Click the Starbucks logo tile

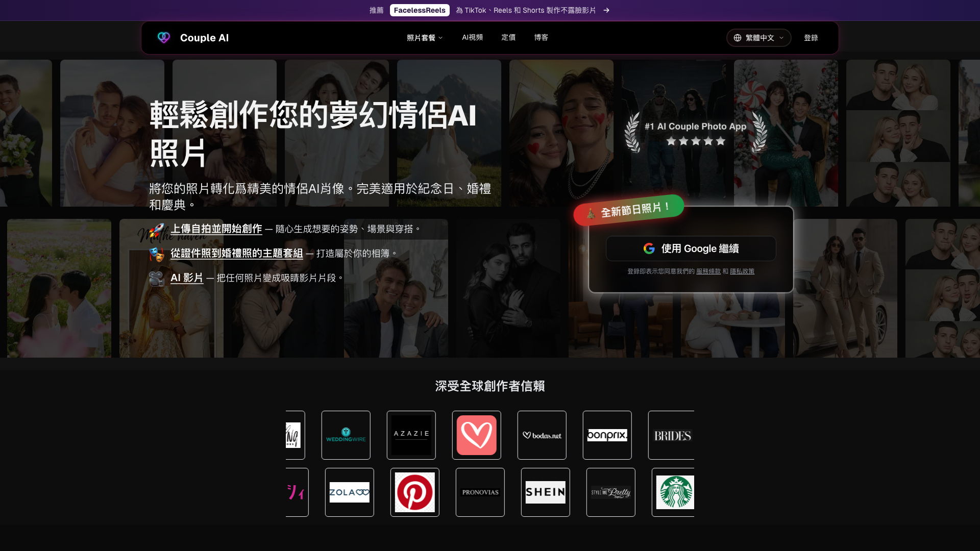pos(673,492)
